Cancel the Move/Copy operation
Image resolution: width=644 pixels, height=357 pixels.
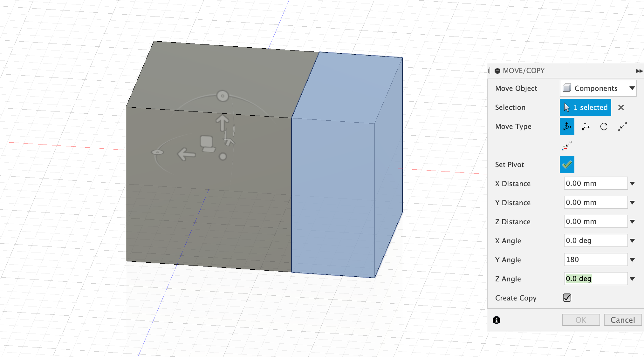click(623, 320)
